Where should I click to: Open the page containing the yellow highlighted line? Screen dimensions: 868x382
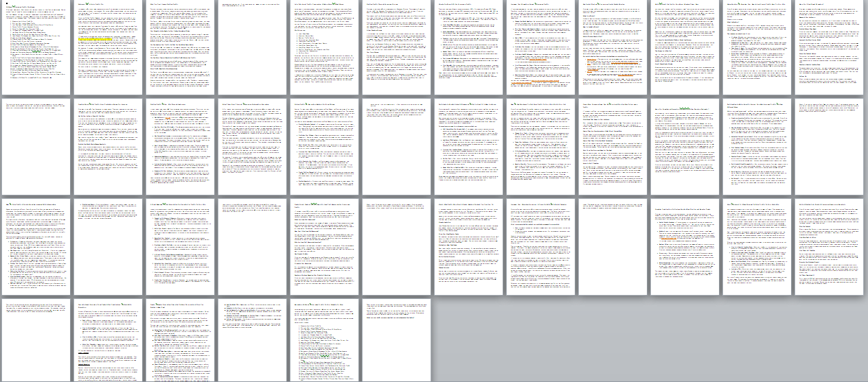[x=108, y=47]
